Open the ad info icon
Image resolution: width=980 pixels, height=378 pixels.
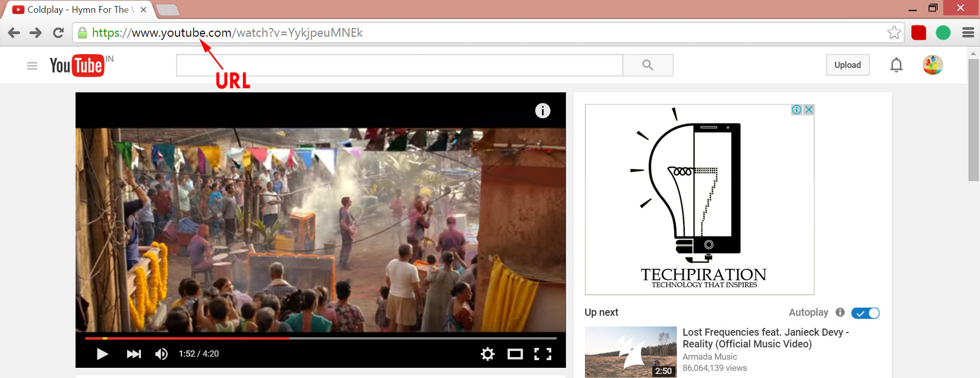[796, 110]
